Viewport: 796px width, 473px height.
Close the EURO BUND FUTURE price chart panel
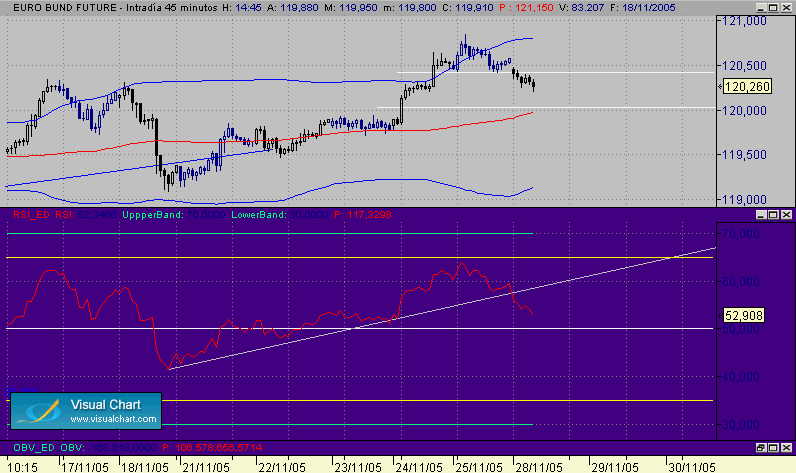point(786,8)
